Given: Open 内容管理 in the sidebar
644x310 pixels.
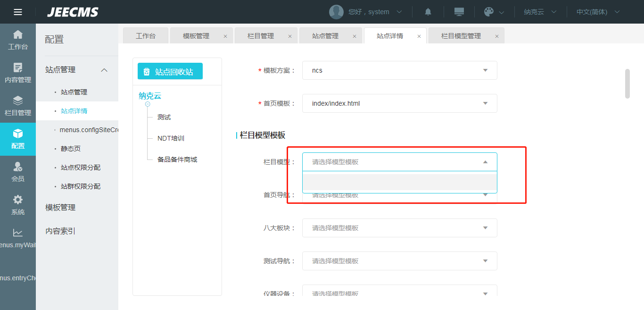Looking at the screenshot, I should (x=18, y=73).
